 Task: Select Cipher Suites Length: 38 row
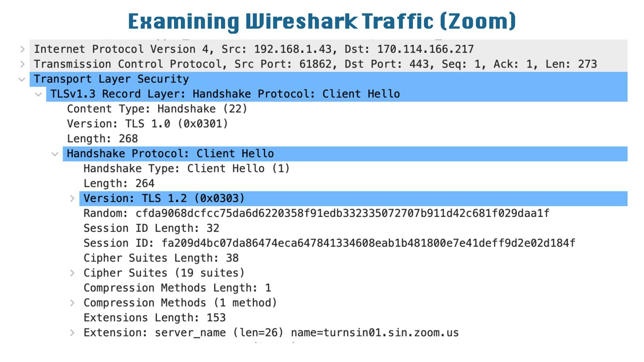(x=161, y=258)
